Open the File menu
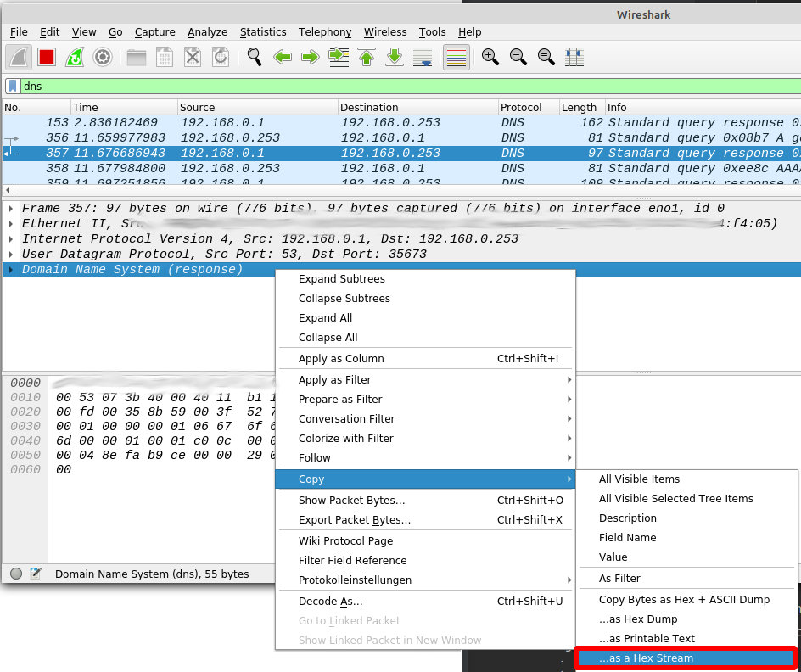Screen dimensions: 801x672 point(19,31)
